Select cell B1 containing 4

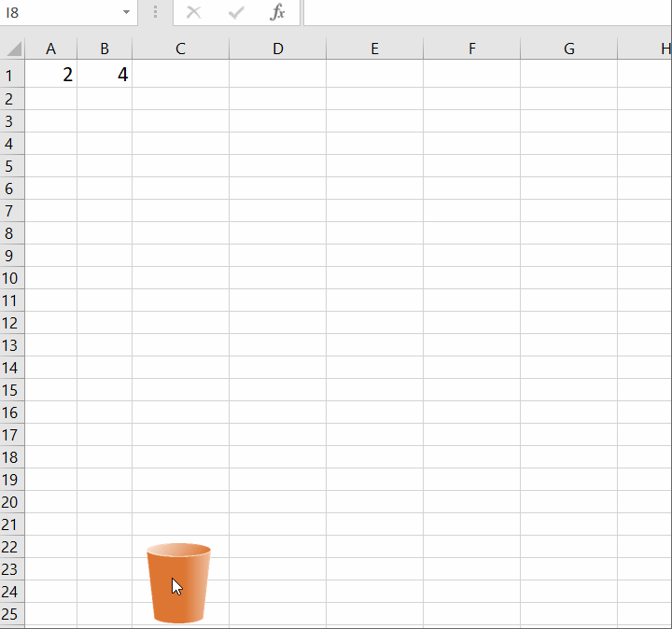point(105,76)
